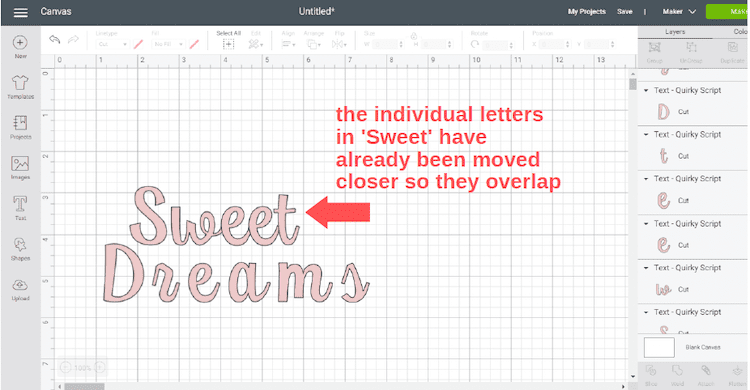Open the Linetype Cut dropdown
This screenshot has width=750, height=390.
(x=112, y=44)
